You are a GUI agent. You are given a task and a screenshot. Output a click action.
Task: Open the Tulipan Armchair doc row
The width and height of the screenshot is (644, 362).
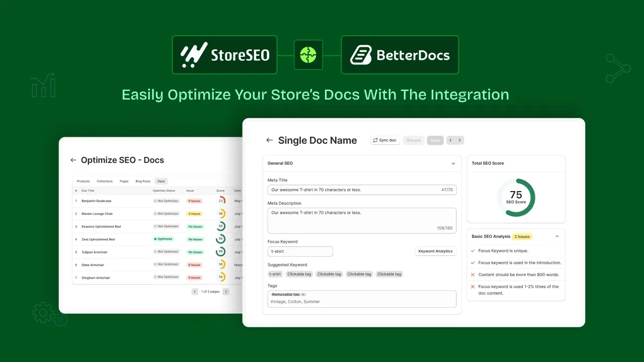coord(157,252)
